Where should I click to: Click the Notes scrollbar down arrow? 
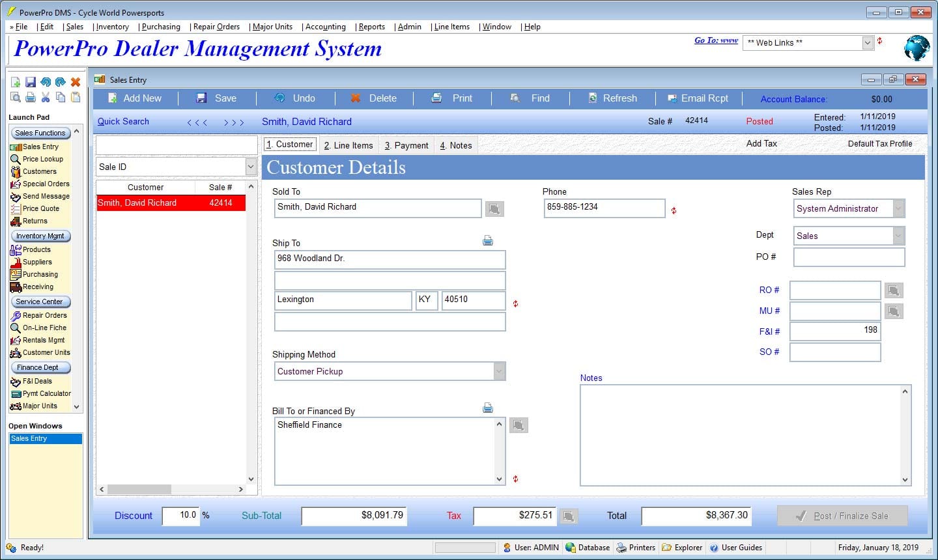click(905, 480)
